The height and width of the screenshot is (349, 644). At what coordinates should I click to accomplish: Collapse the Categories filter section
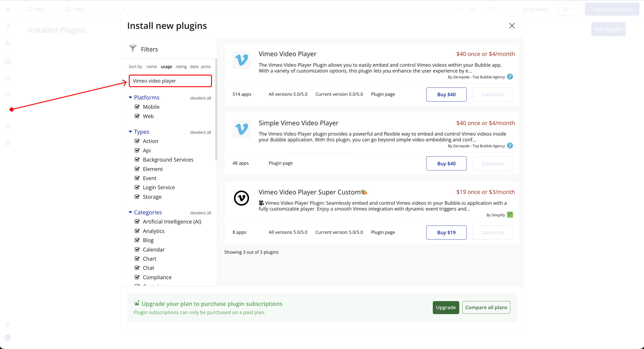[x=130, y=212]
